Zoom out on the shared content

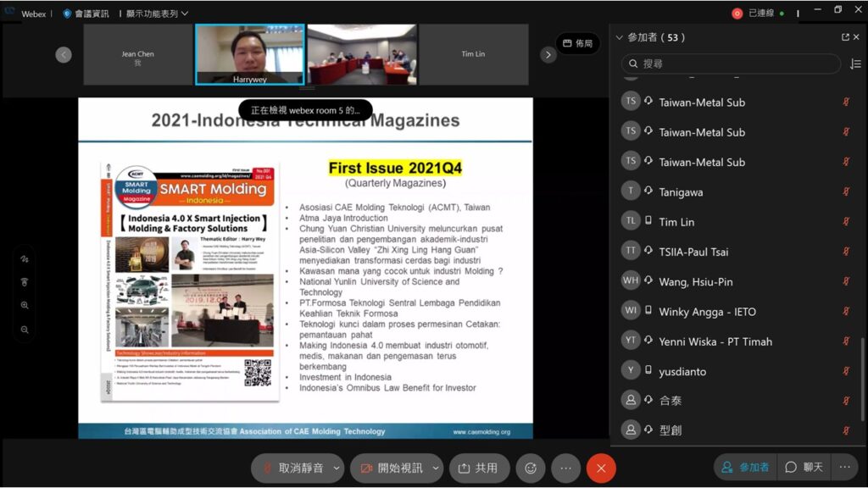25,330
